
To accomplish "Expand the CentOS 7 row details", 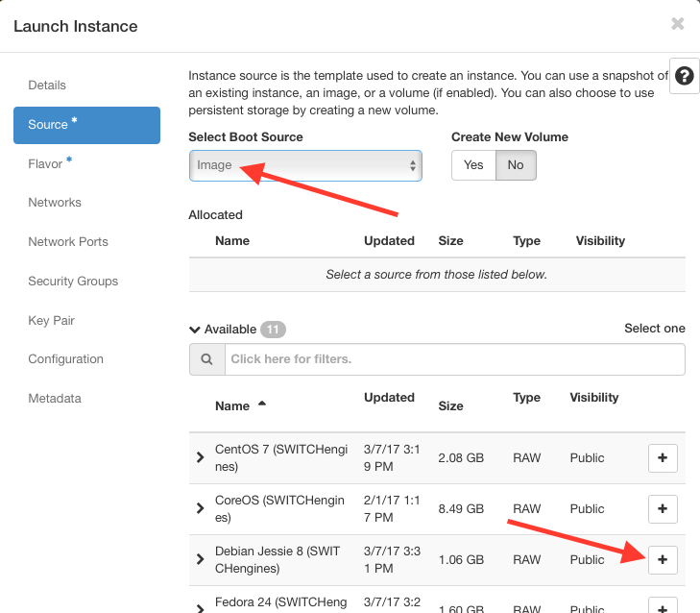I will pos(200,458).
